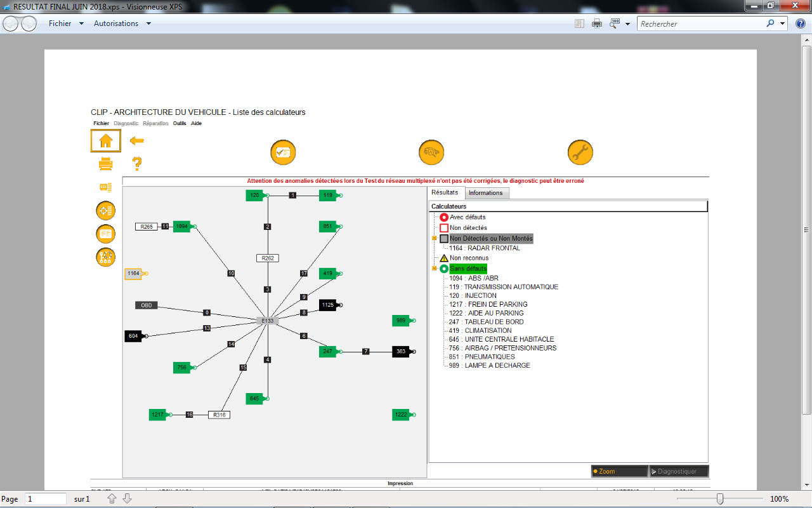Click the orange question mark help icon

coord(136,164)
